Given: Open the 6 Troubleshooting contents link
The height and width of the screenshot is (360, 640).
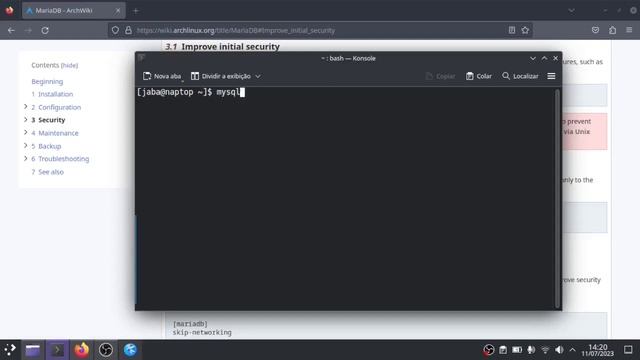Looking at the screenshot, I should click(60, 159).
